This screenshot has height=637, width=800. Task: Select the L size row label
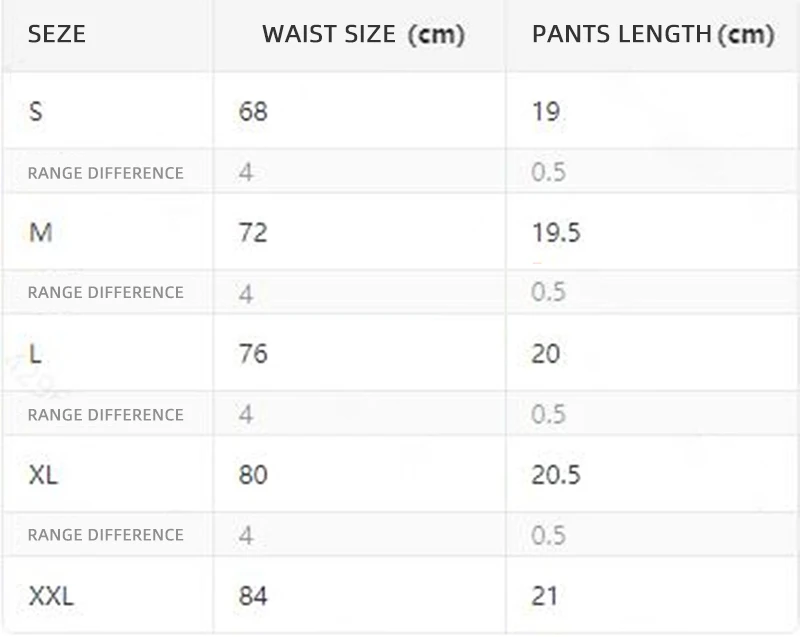pyautogui.click(x=35, y=353)
